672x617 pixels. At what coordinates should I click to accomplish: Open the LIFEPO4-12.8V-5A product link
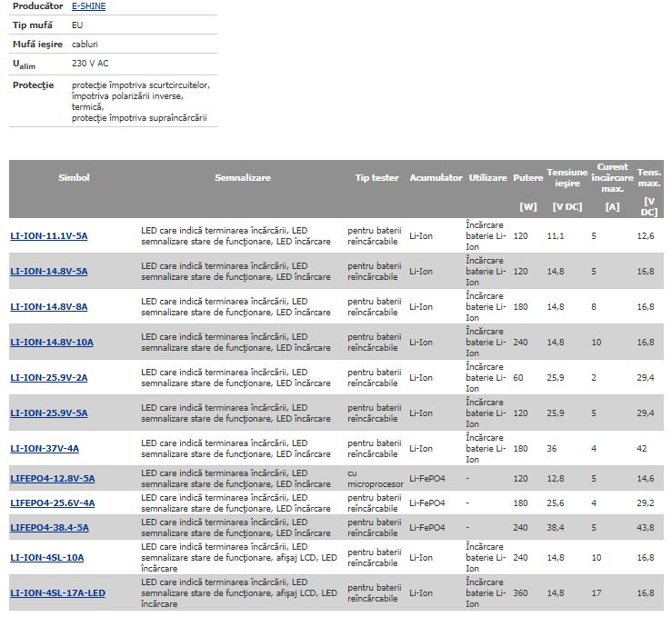click(x=53, y=479)
